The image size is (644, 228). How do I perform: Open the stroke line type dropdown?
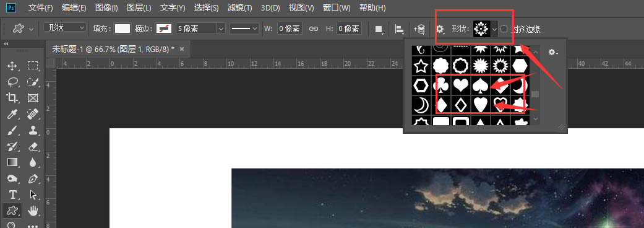[244, 28]
